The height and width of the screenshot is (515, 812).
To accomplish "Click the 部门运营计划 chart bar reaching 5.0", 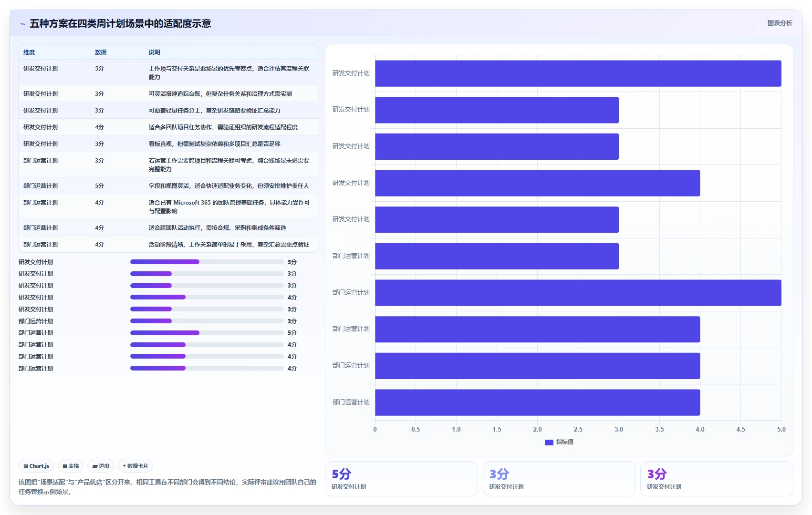I will [578, 293].
